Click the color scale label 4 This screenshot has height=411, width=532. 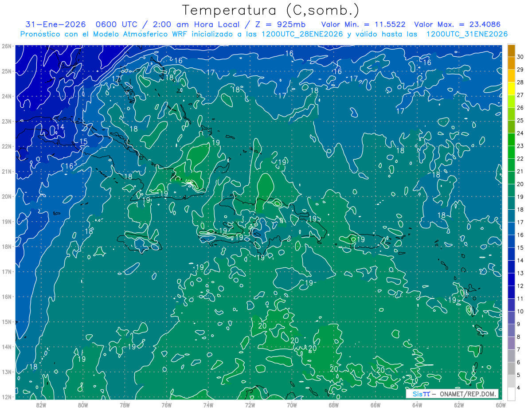[519, 388]
